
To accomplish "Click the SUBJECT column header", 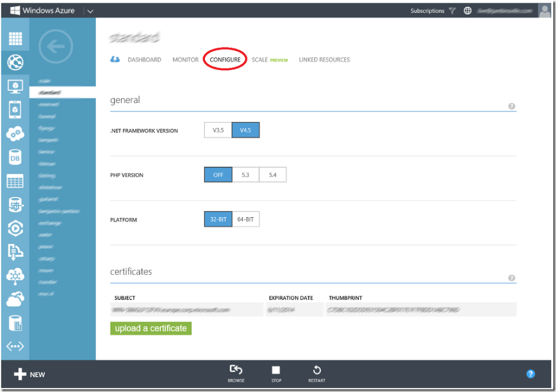I will (x=125, y=298).
